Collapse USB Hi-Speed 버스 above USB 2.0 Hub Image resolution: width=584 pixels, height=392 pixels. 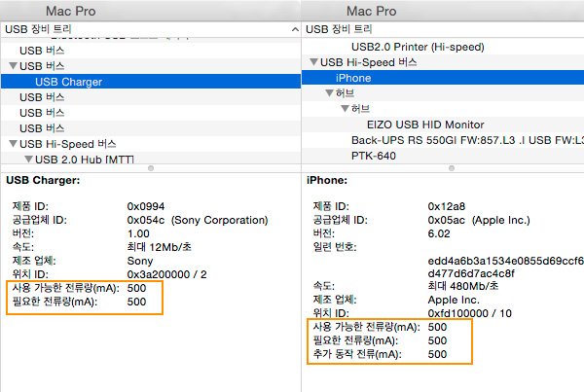[13, 143]
